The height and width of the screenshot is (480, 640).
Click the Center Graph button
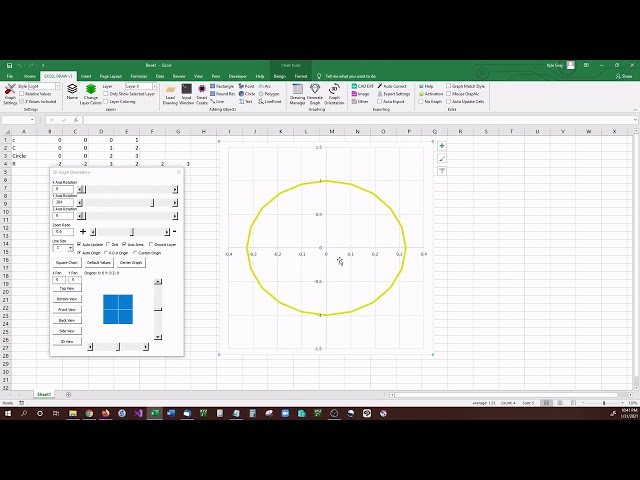[x=131, y=262]
